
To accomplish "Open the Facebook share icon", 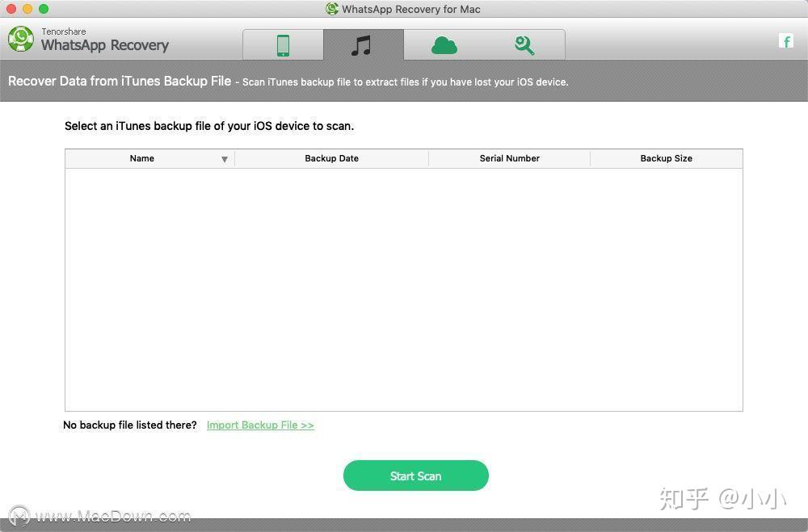I will (786, 40).
